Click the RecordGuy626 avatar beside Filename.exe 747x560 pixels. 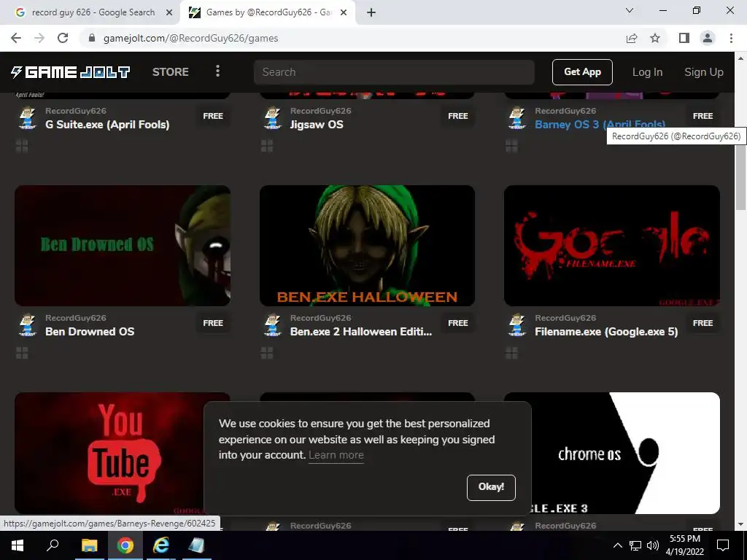[x=517, y=325]
